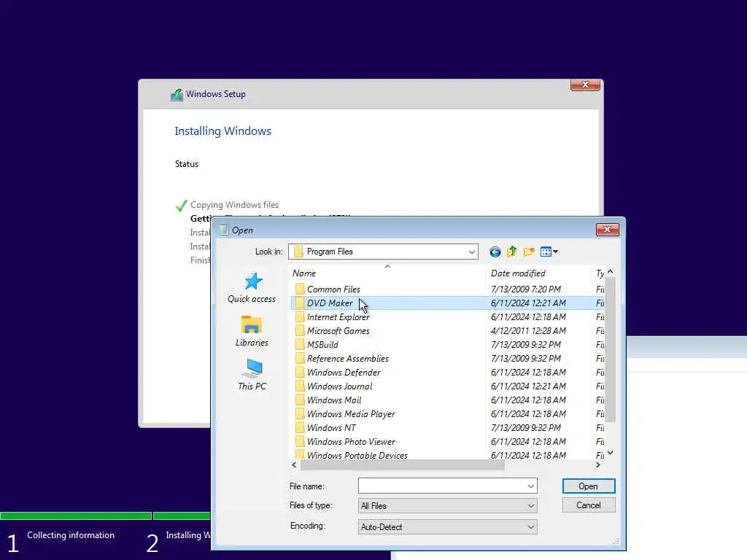Viewport: 747px width, 560px height.
Task: Select the Windows Media Player folder icon
Action: tap(300, 413)
